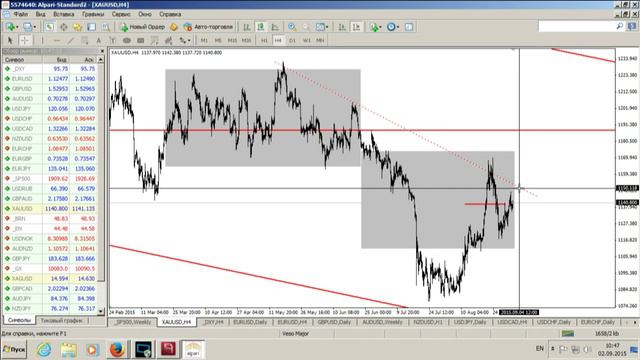This screenshot has height=360, width=640.
Task: Switch timeframe to H1
Action: pyautogui.click(x=264, y=40)
